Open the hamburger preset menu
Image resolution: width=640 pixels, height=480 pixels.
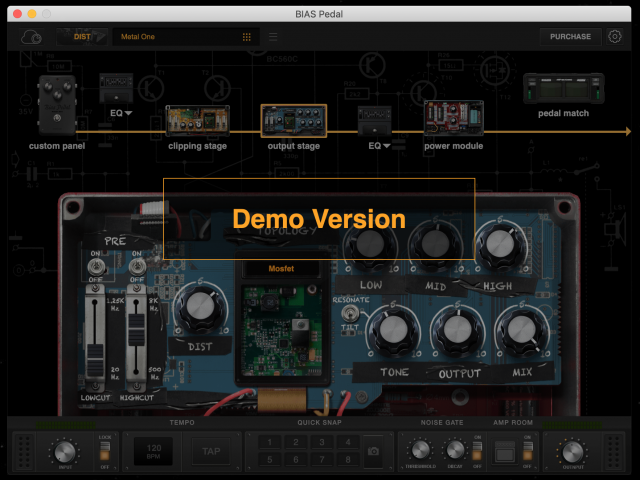click(273, 37)
